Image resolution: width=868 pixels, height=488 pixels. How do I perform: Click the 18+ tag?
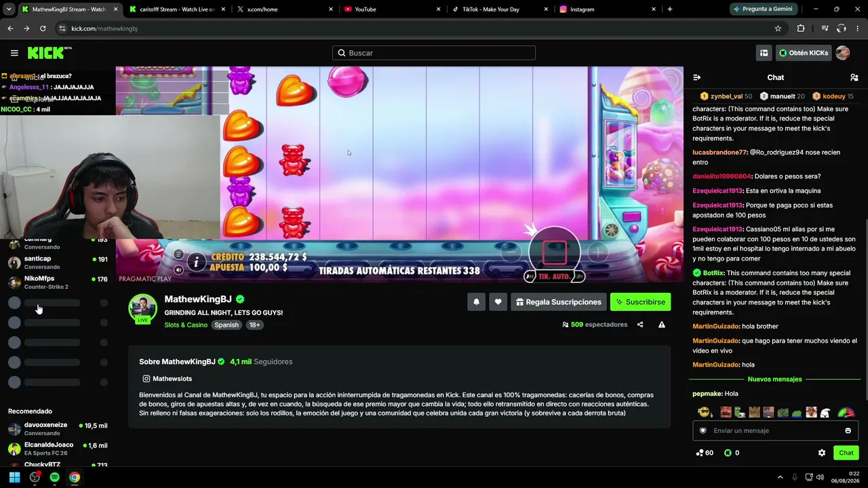254,325
